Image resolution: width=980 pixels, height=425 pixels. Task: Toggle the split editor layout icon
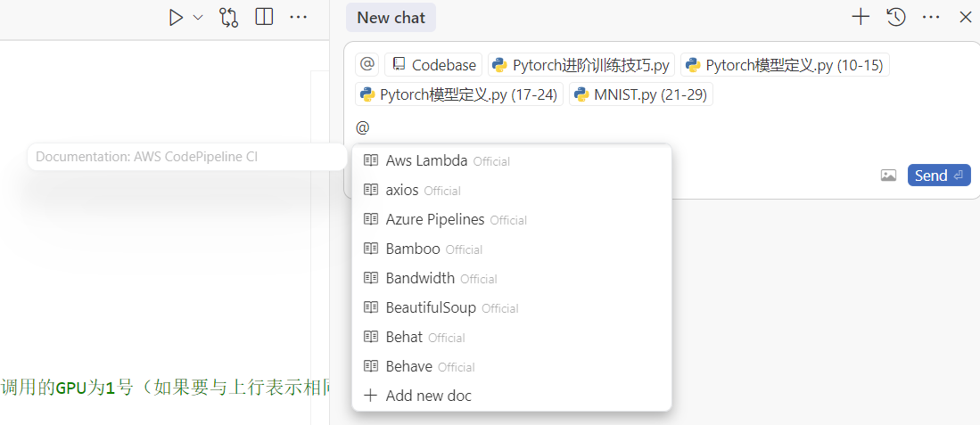tap(264, 17)
